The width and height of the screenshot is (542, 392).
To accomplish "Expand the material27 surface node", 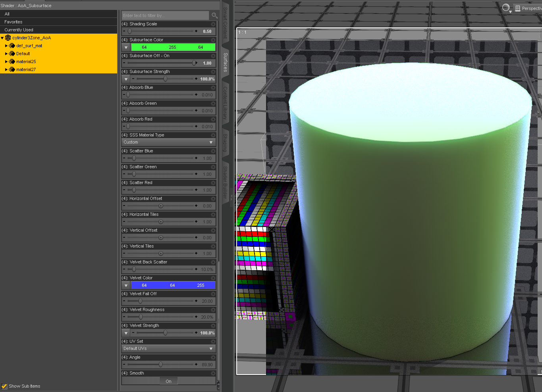I will (6, 70).
